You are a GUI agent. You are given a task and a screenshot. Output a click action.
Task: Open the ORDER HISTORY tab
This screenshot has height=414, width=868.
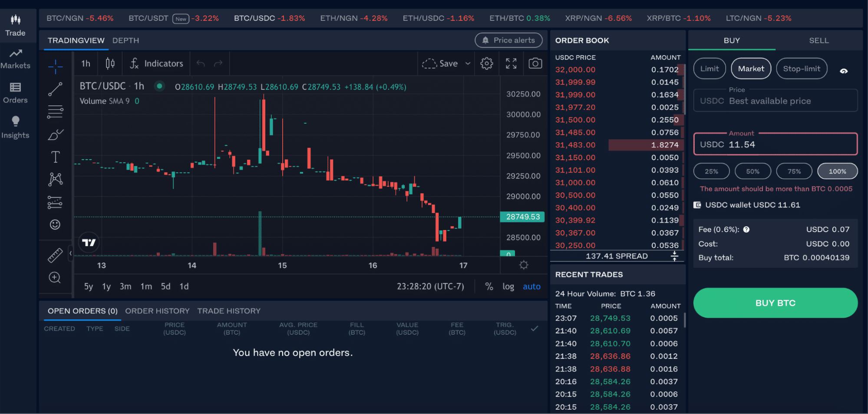(x=157, y=311)
